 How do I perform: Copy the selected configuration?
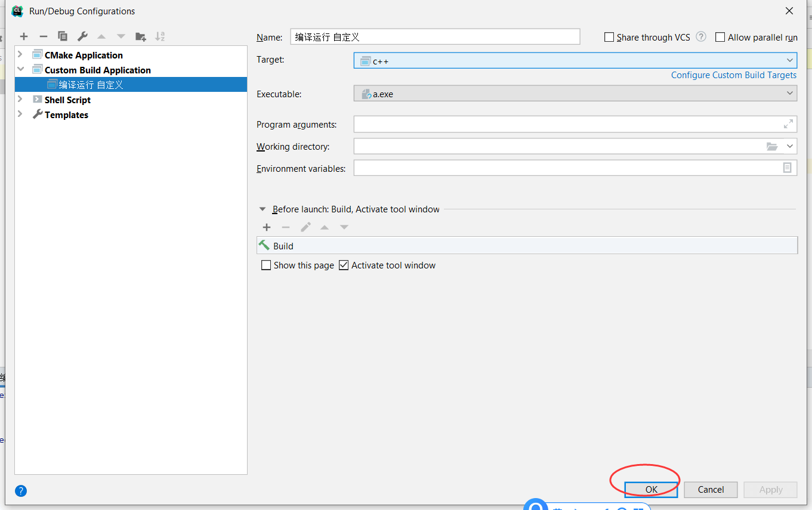tap(63, 36)
